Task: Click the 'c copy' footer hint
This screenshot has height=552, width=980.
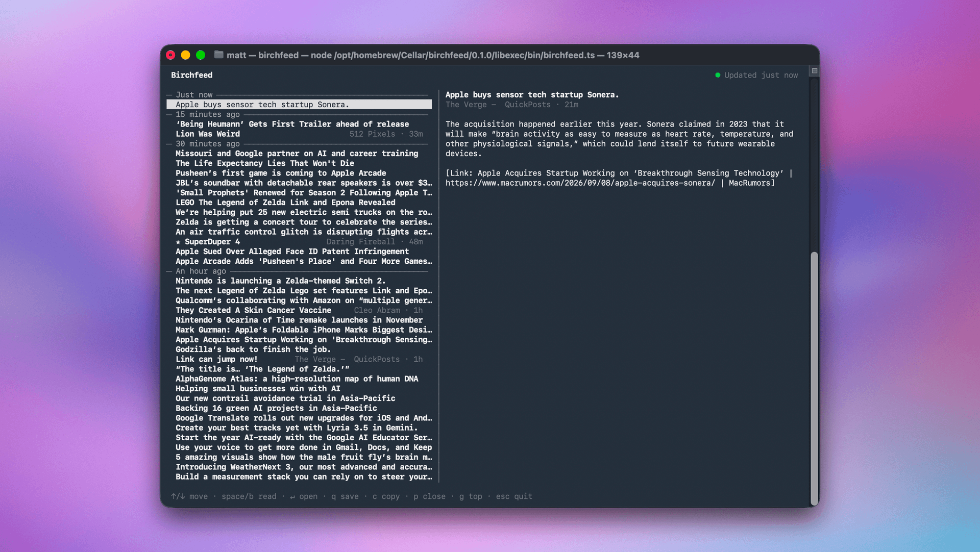Action: [x=386, y=496]
